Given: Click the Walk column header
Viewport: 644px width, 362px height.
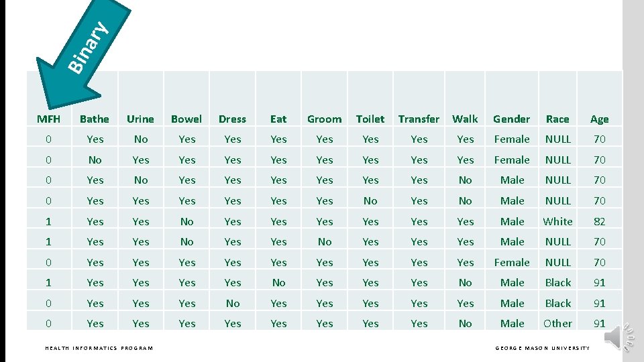Looking at the screenshot, I should click(465, 119).
